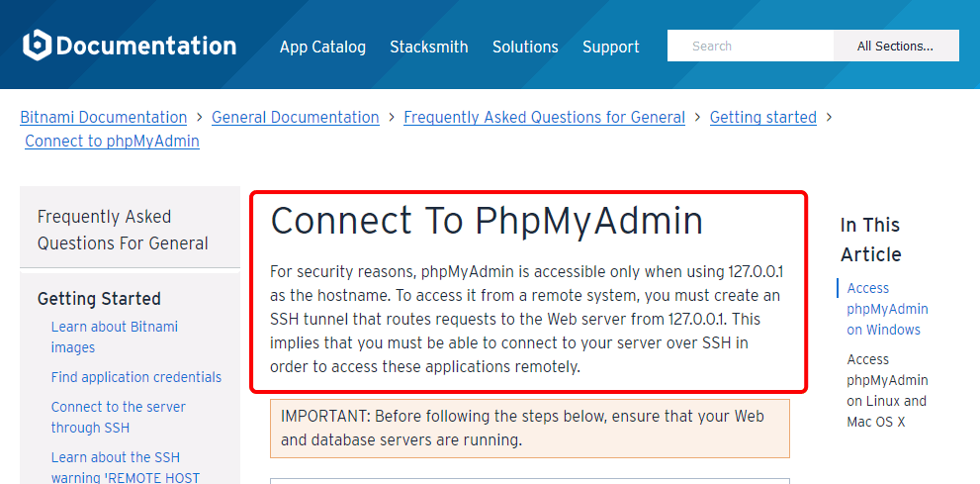The height and width of the screenshot is (484, 980).
Task: Open the App Catalog menu item
Action: (322, 47)
